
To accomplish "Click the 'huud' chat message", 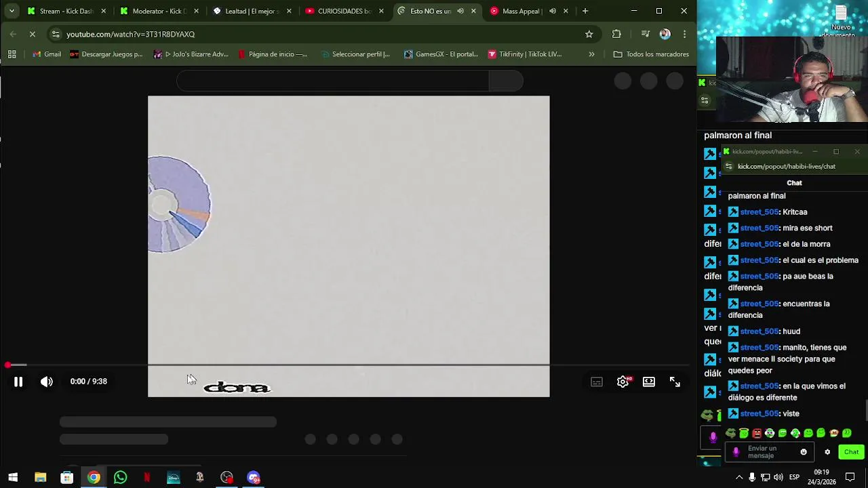I will click(791, 331).
